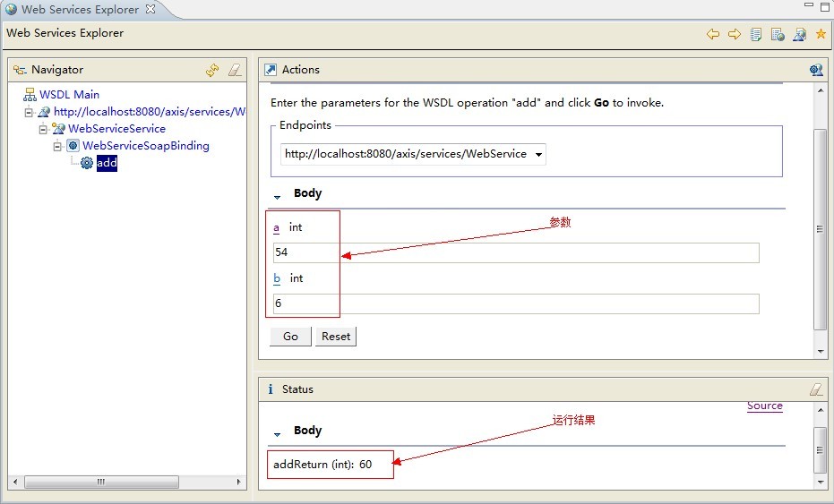
Task: Open the UDDI page toolbar icon
Action: [x=756, y=34]
